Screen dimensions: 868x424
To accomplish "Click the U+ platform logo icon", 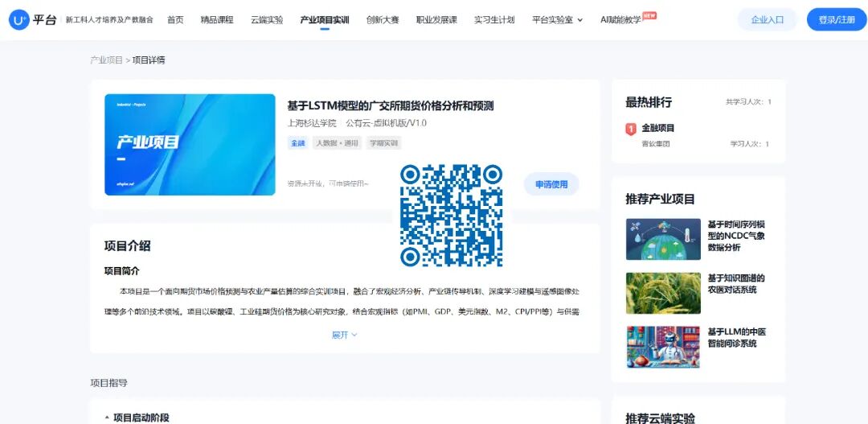I will click(18, 20).
